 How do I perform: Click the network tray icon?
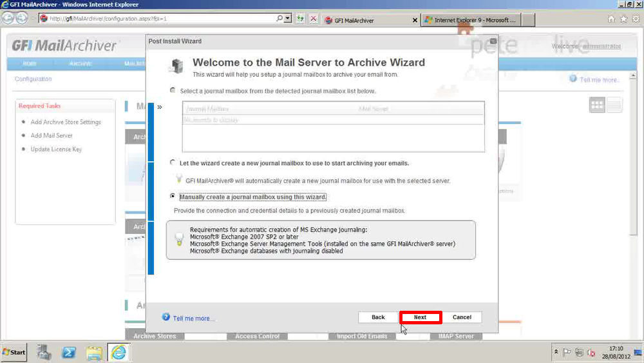tap(579, 352)
